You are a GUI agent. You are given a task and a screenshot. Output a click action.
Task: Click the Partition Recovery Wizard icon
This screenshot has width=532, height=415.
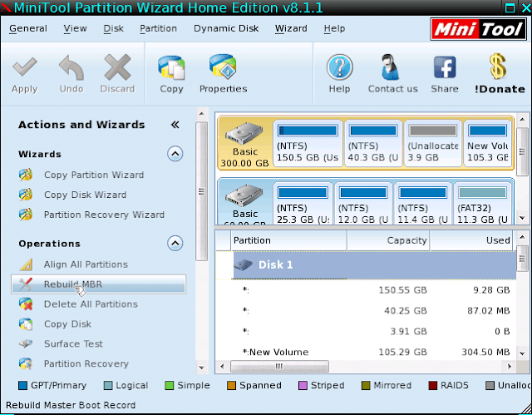(x=26, y=215)
